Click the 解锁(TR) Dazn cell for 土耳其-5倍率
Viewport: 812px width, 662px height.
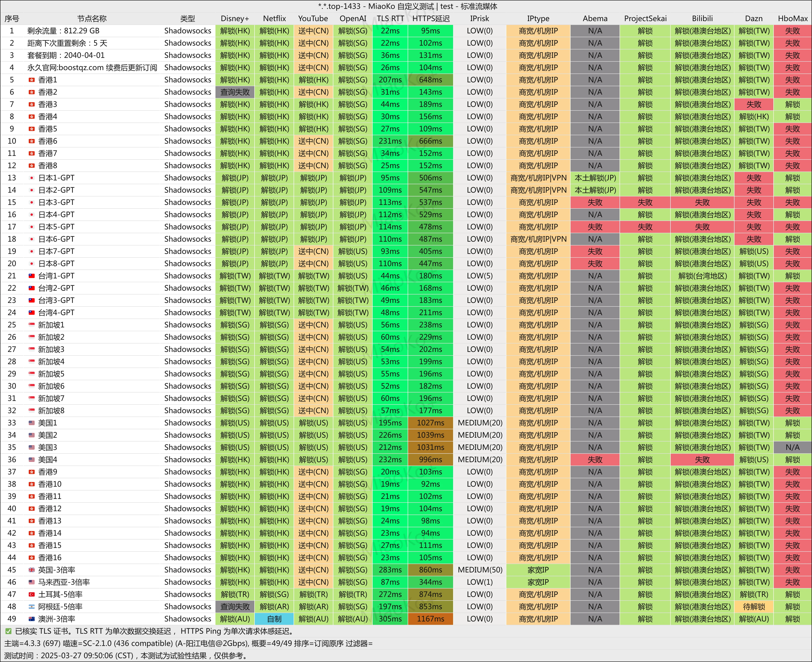tap(754, 594)
